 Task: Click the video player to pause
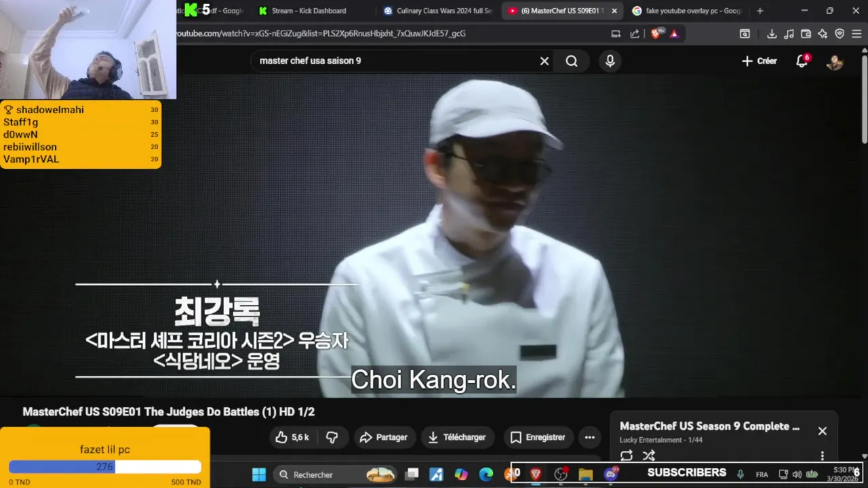click(x=434, y=237)
